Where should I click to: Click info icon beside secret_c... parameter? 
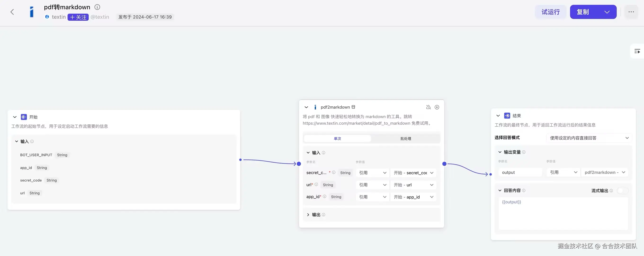coord(334,172)
